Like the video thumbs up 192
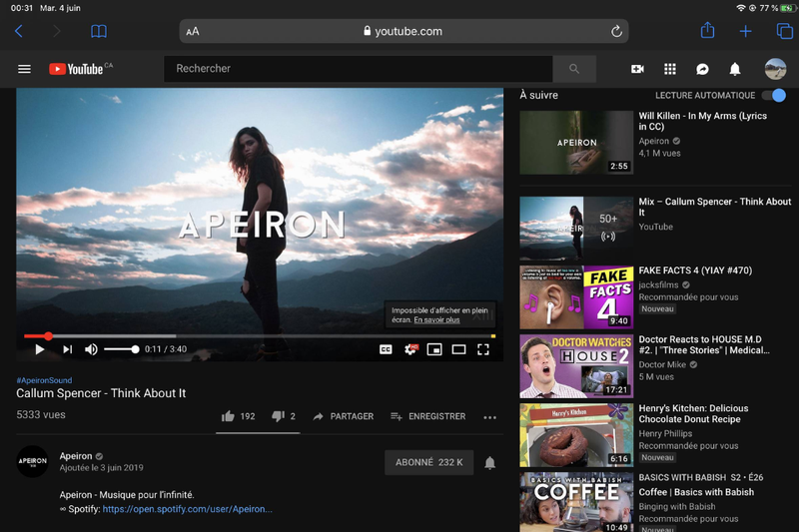 tap(238, 416)
